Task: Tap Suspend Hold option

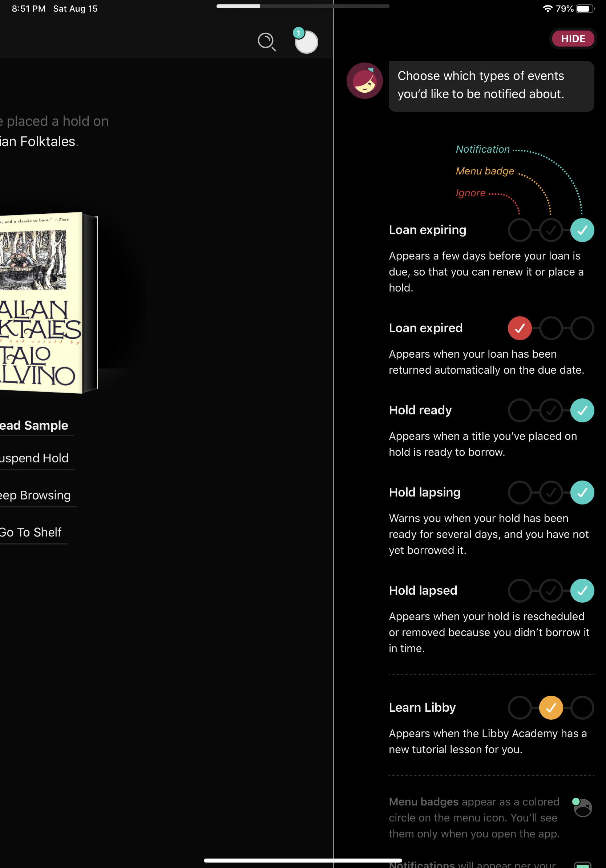Action: pyautogui.click(x=34, y=458)
